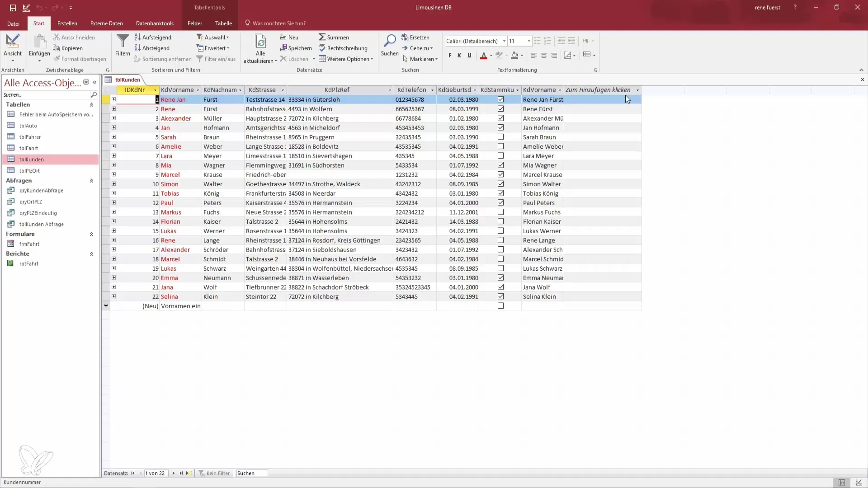Sort ascending with Aufsteigend

tap(153, 38)
